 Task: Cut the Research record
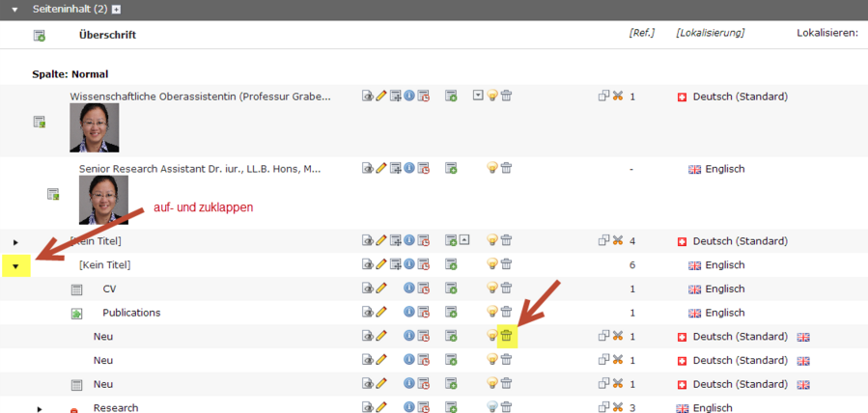point(618,407)
